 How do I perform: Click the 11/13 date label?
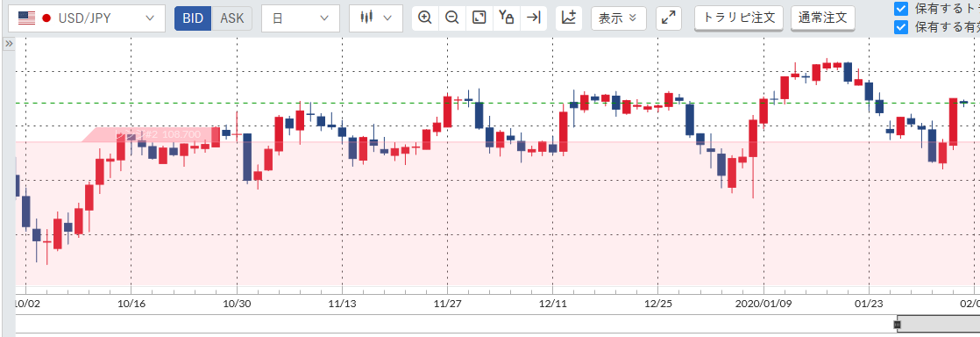342,304
